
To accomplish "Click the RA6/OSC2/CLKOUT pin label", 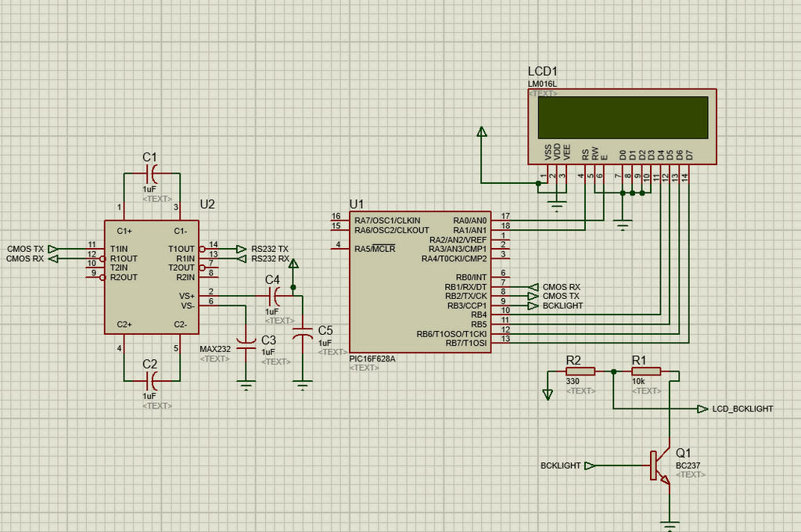I will (x=392, y=230).
